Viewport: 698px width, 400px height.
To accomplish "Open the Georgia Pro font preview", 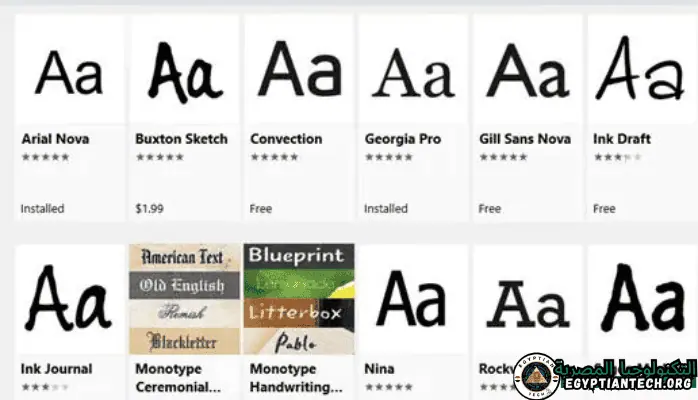I will tap(412, 71).
